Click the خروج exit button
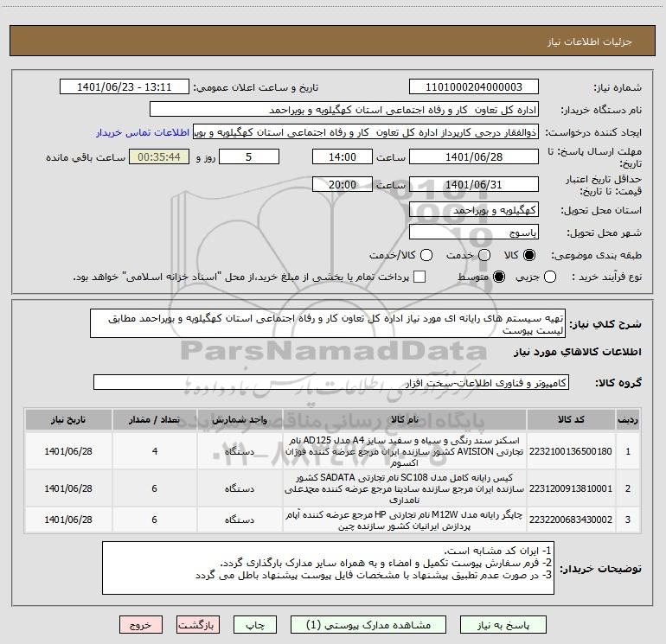The width and height of the screenshot is (666, 644). click(x=141, y=625)
